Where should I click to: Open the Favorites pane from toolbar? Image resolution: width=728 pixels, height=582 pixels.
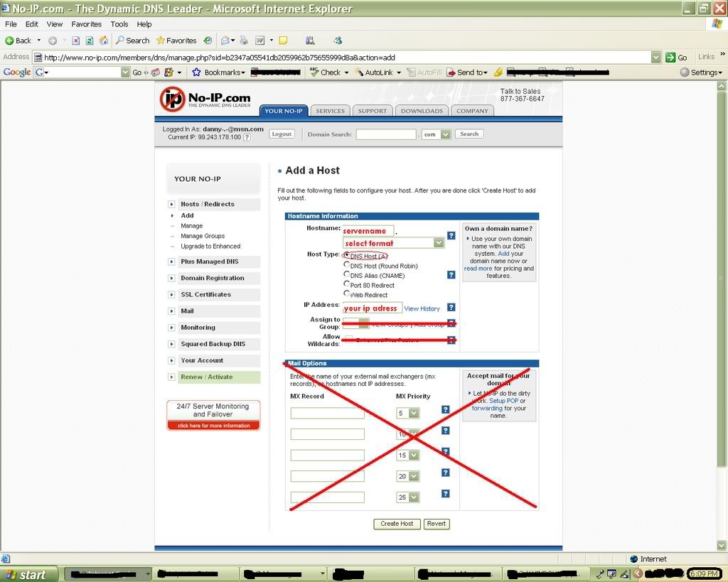176,41
